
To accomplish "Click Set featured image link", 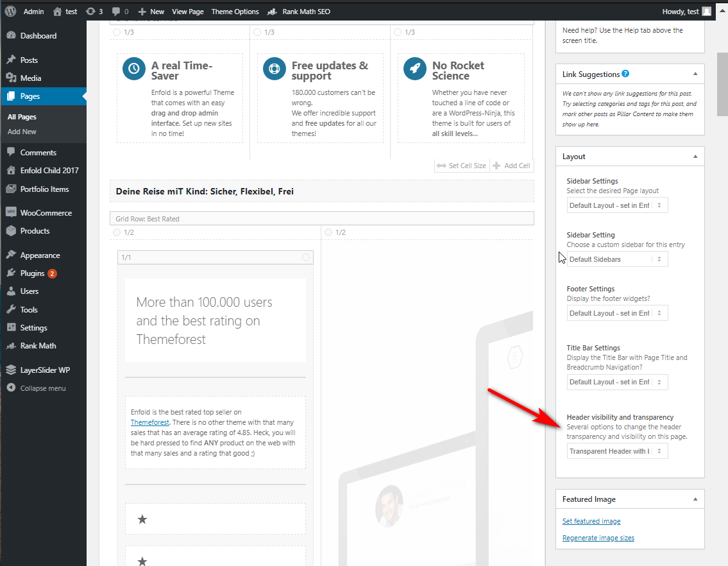I will (x=591, y=521).
